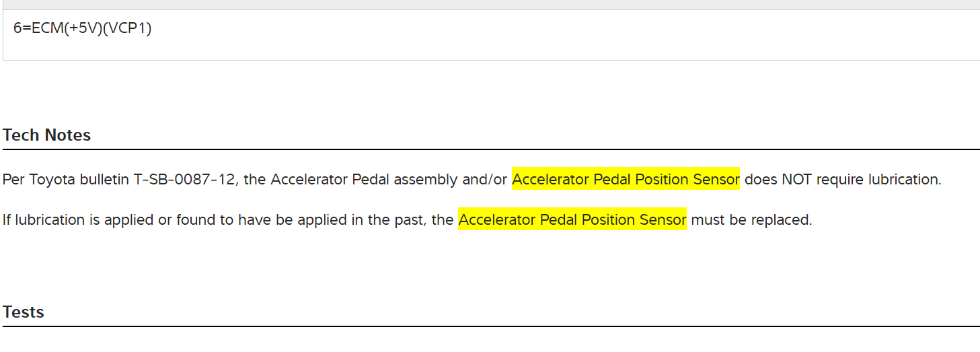
Task: Click the divider line under Tests
Action: (490, 326)
